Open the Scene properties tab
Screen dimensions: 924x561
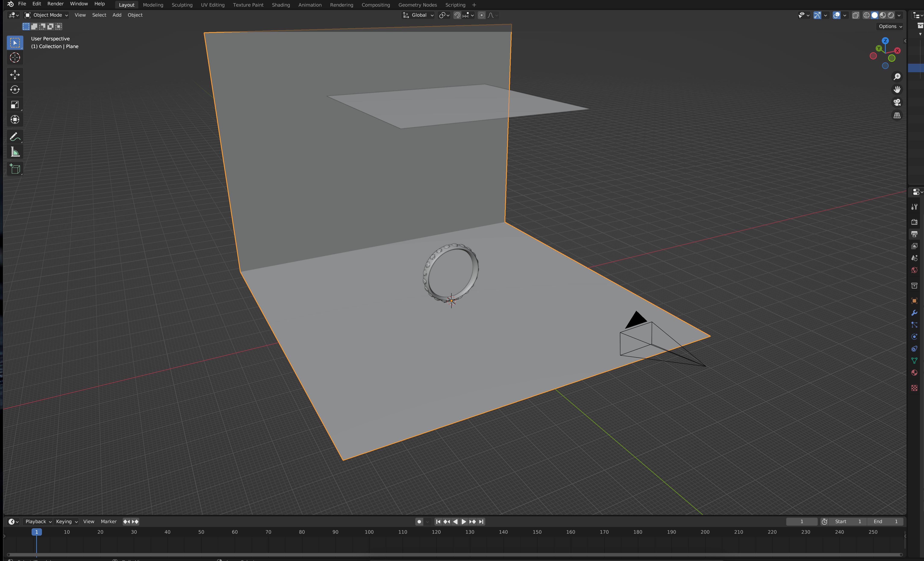(914, 258)
